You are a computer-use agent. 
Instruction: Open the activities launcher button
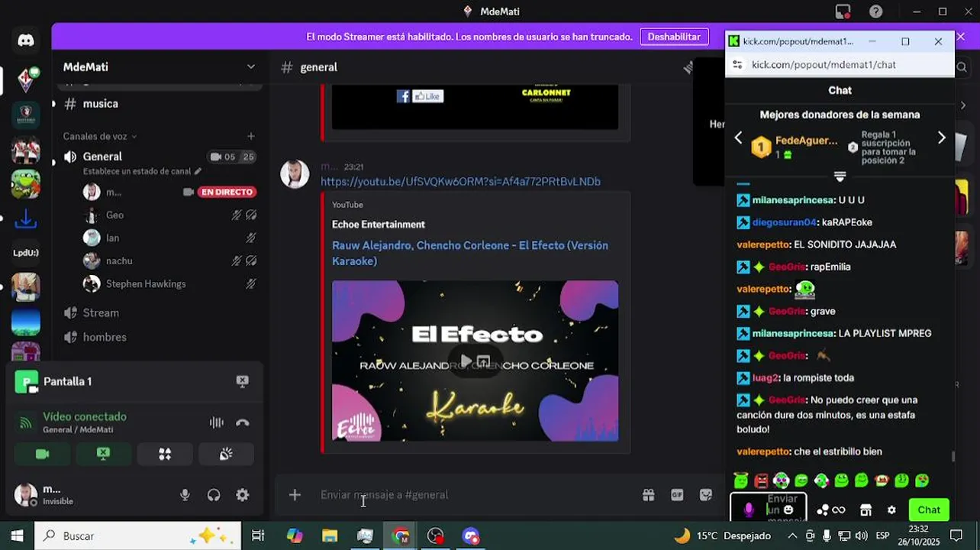tap(165, 454)
